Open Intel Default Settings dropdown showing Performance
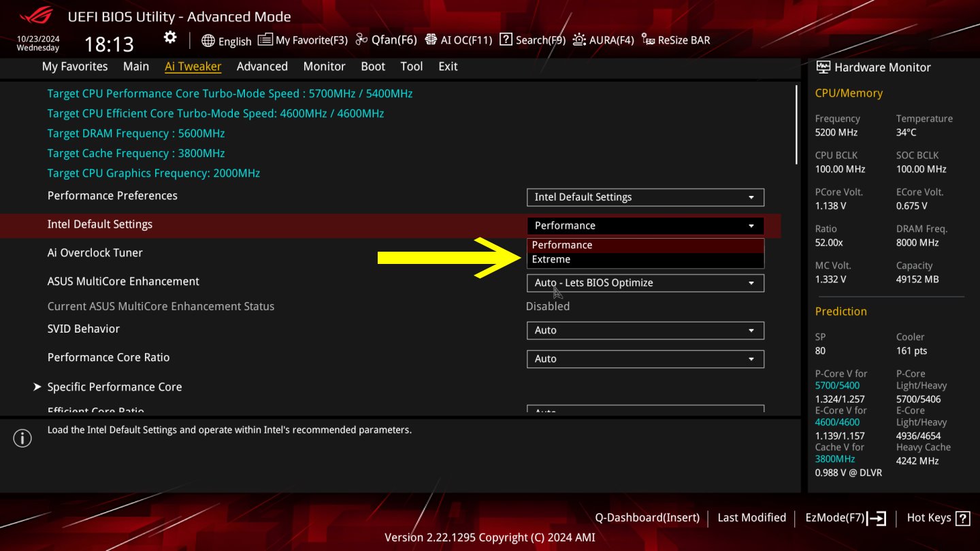980x551 pixels. 645,226
